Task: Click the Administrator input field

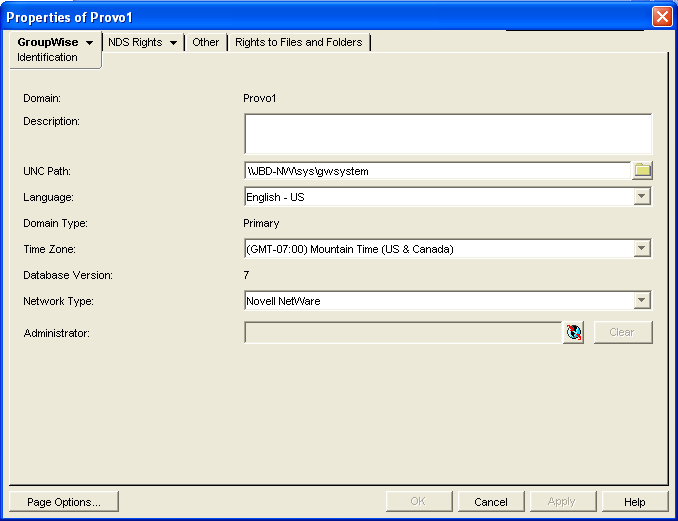Action: pyautogui.click(x=403, y=332)
